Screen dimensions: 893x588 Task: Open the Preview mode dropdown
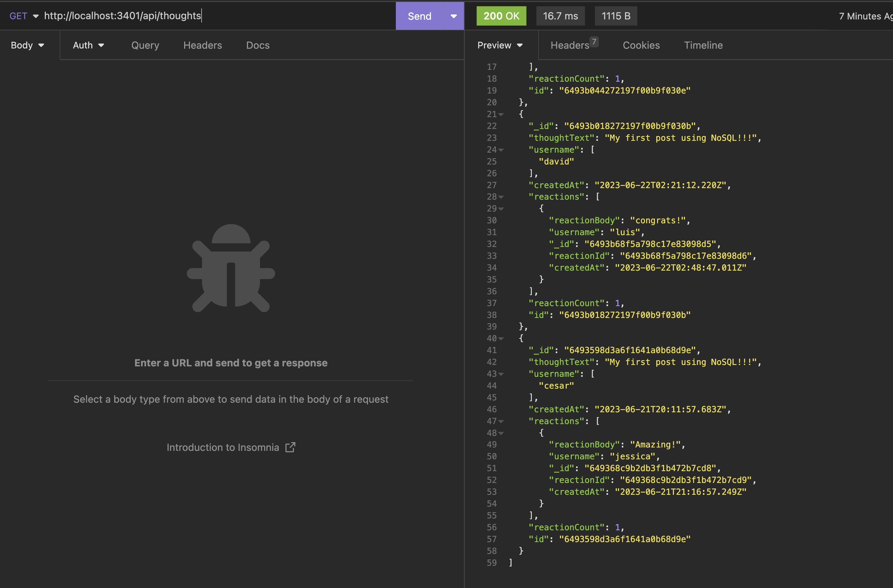499,45
